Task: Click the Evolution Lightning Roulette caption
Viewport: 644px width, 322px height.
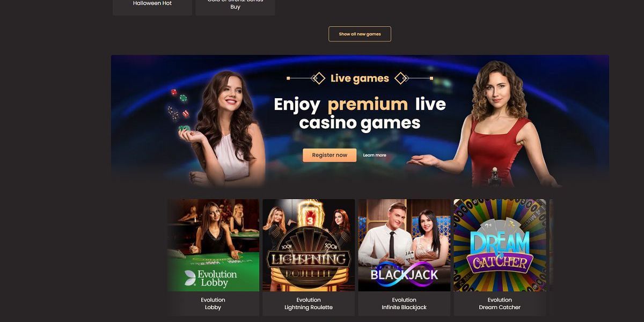Action: [x=309, y=304]
